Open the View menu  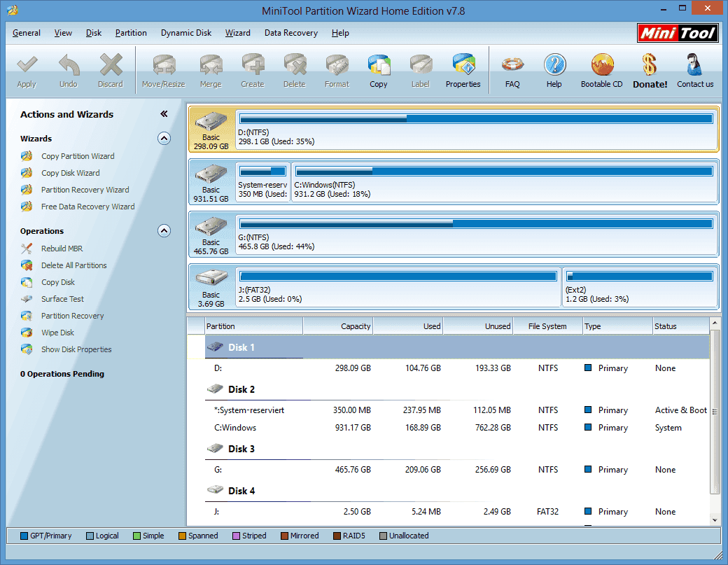tap(63, 33)
